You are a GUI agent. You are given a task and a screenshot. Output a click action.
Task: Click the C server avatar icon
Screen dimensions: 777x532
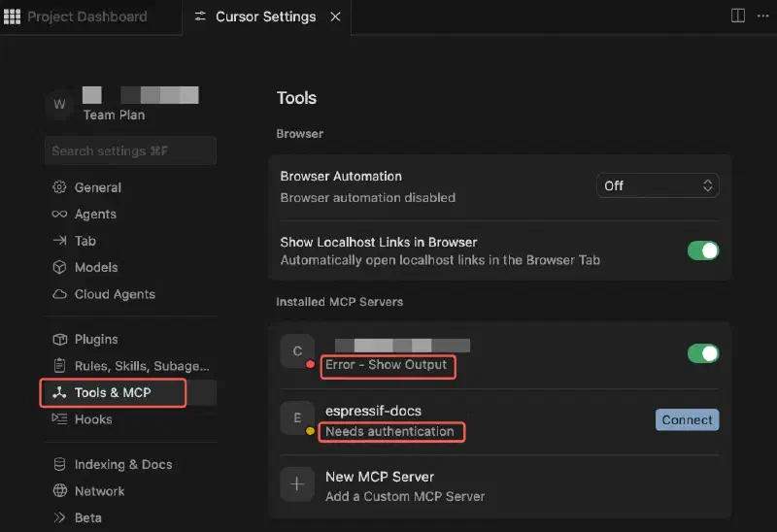tap(297, 351)
